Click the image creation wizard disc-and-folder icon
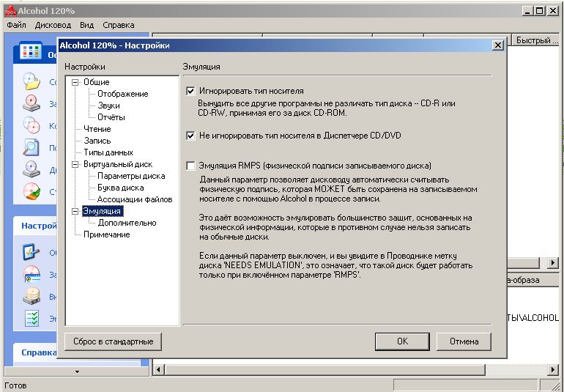 point(31,81)
